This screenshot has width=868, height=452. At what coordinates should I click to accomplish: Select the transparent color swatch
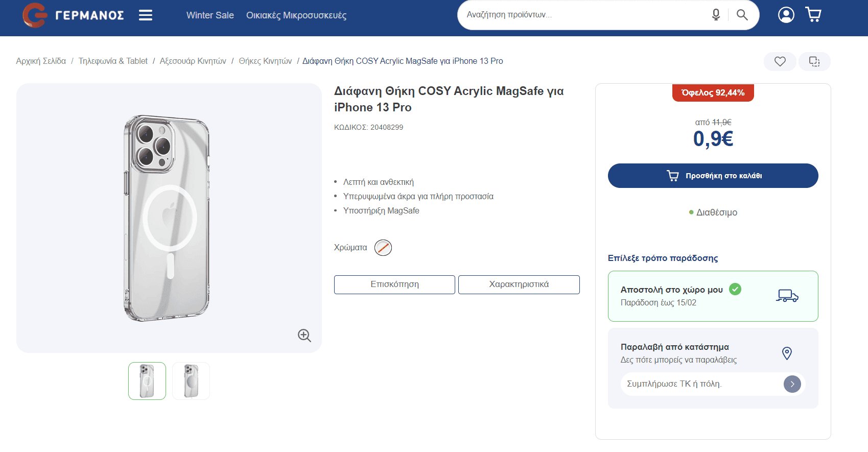click(x=383, y=248)
